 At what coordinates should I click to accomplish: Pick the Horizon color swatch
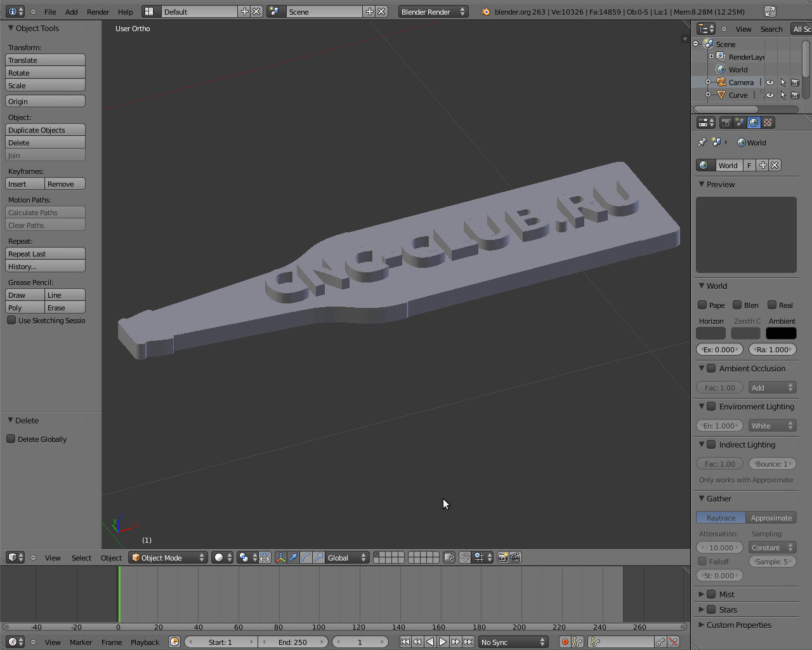(x=710, y=333)
